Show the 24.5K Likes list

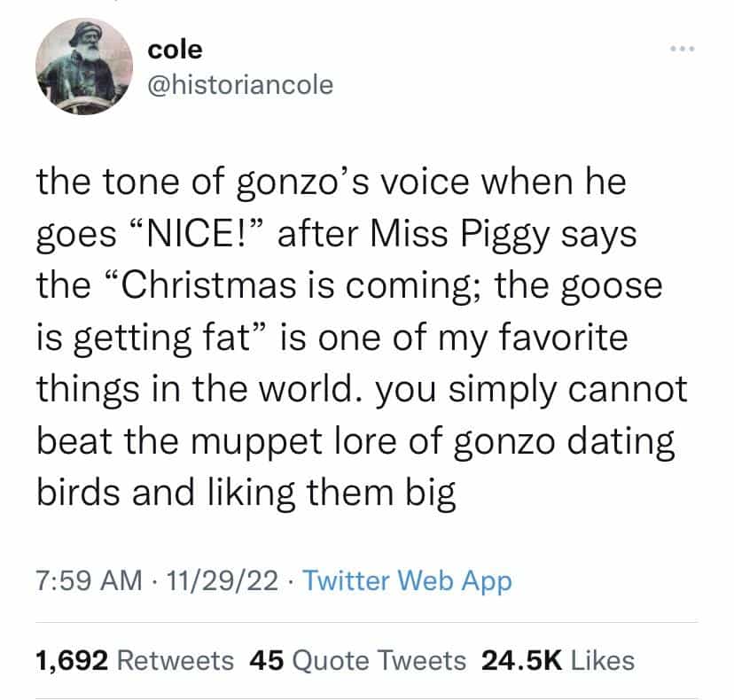[557, 659]
